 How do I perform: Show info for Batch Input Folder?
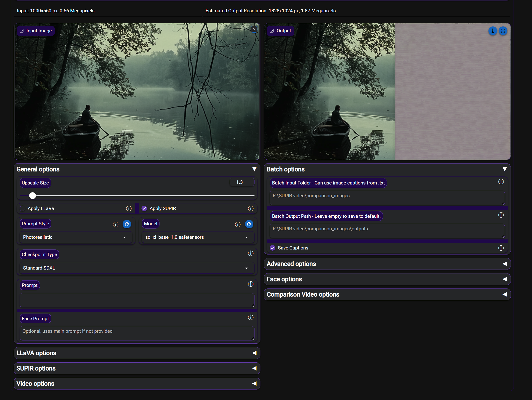coord(501,182)
